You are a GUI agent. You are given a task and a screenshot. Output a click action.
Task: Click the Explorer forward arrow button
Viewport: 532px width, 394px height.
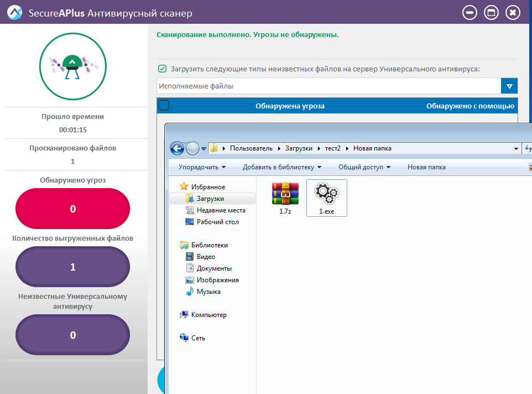[x=192, y=148]
